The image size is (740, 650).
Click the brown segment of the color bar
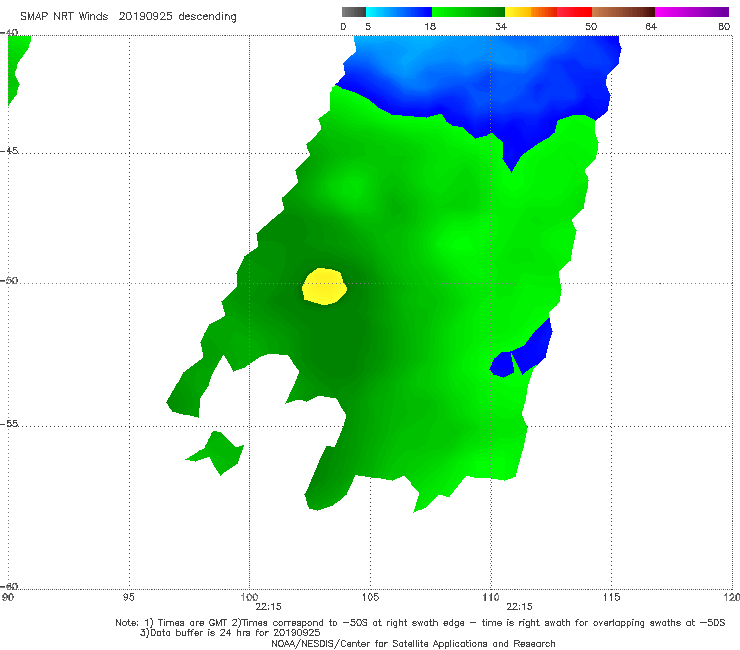[623, 12]
